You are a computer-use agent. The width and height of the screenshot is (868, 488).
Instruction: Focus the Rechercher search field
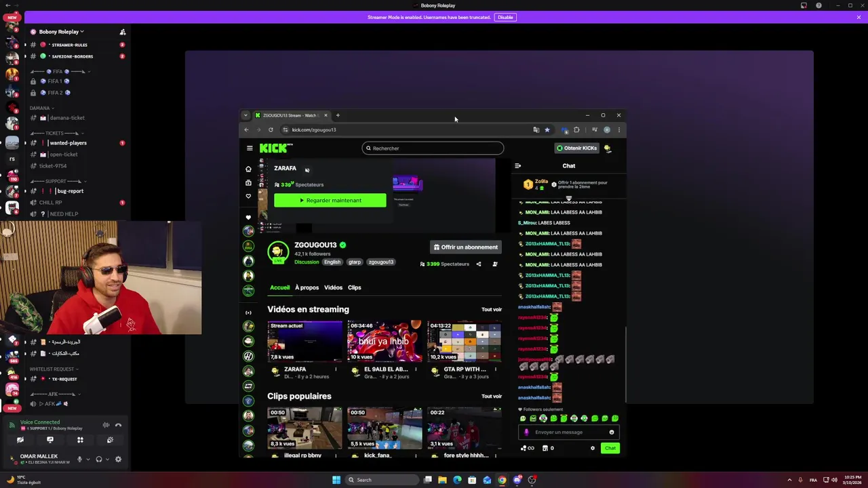pyautogui.click(x=433, y=148)
